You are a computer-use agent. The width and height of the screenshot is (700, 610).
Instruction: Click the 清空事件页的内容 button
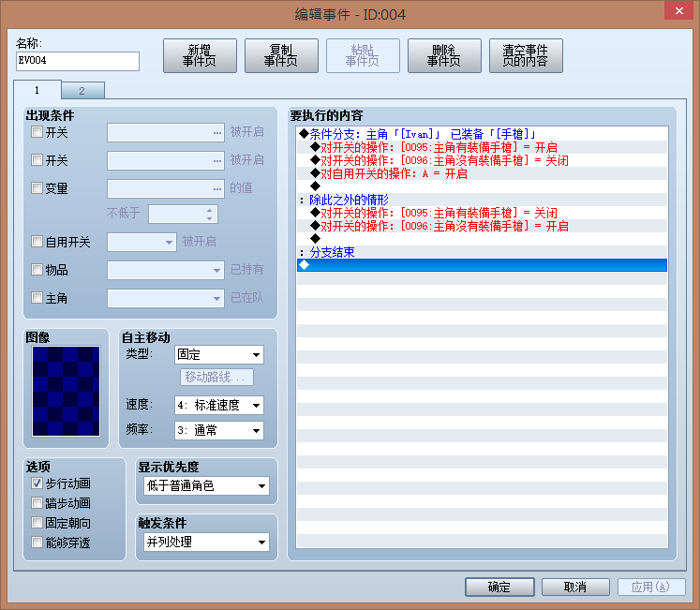pyautogui.click(x=526, y=56)
